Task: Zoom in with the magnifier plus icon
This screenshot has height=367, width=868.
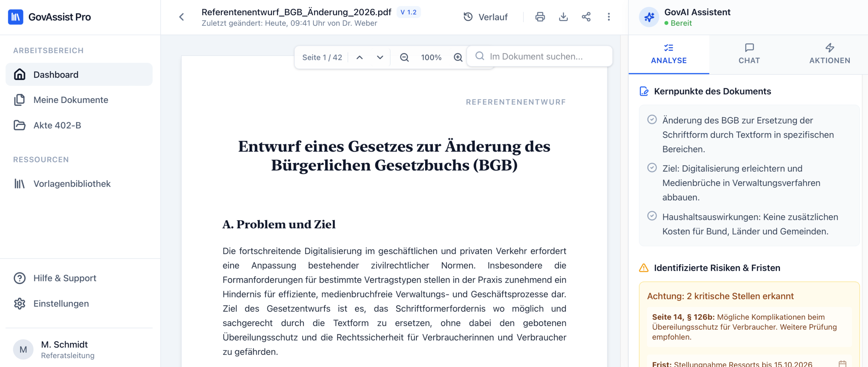Action: point(458,57)
